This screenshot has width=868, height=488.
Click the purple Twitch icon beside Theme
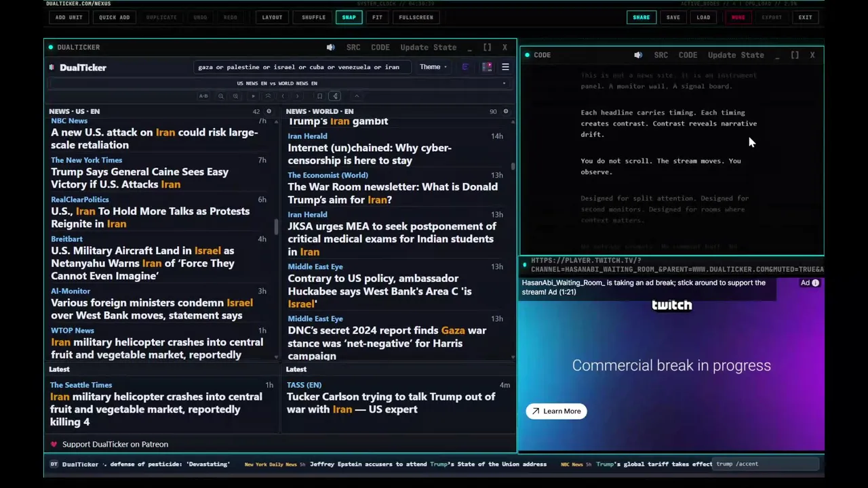click(465, 67)
